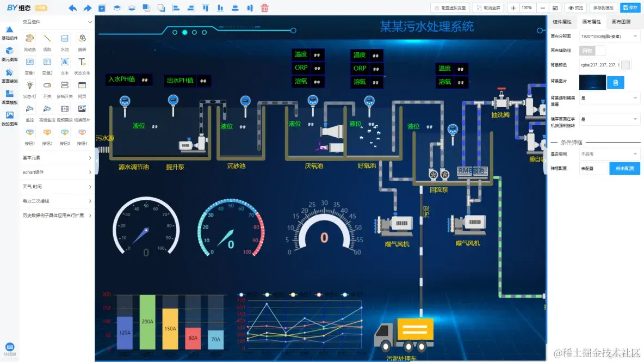Screen dimensions: 644x362
Task: Select the 按钮1 button component
Action: [29, 134]
